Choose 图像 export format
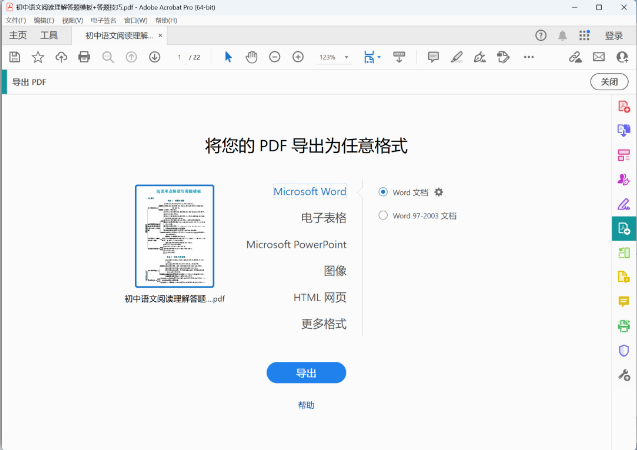 point(335,271)
